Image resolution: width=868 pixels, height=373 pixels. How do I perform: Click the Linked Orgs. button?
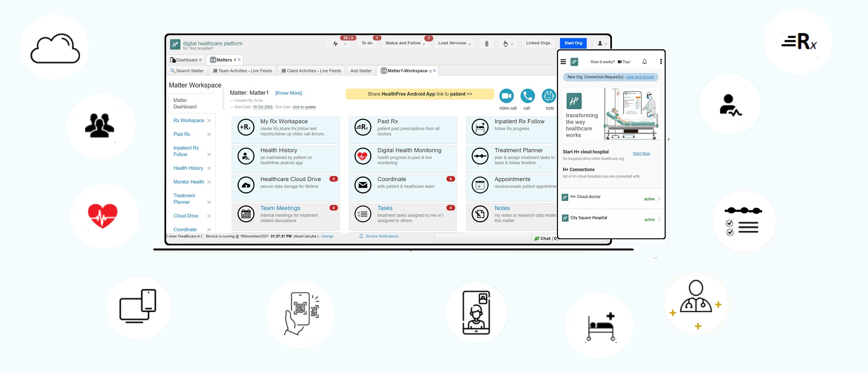coord(538,44)
